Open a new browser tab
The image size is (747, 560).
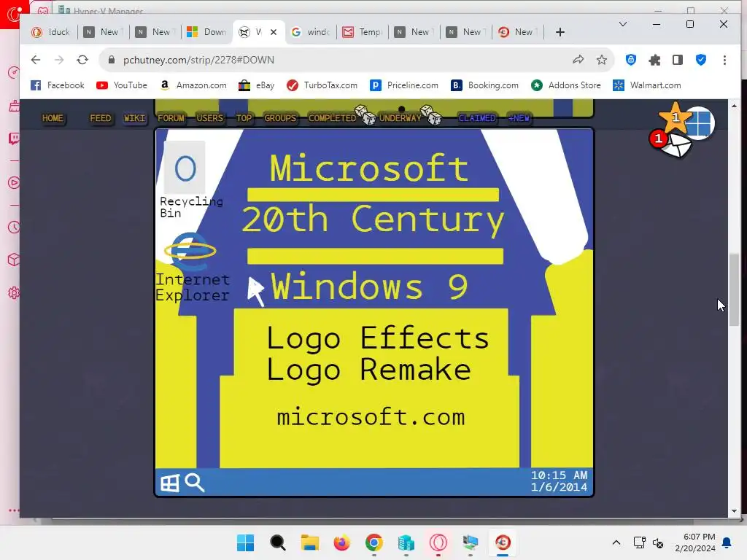[x=560, y=32]
